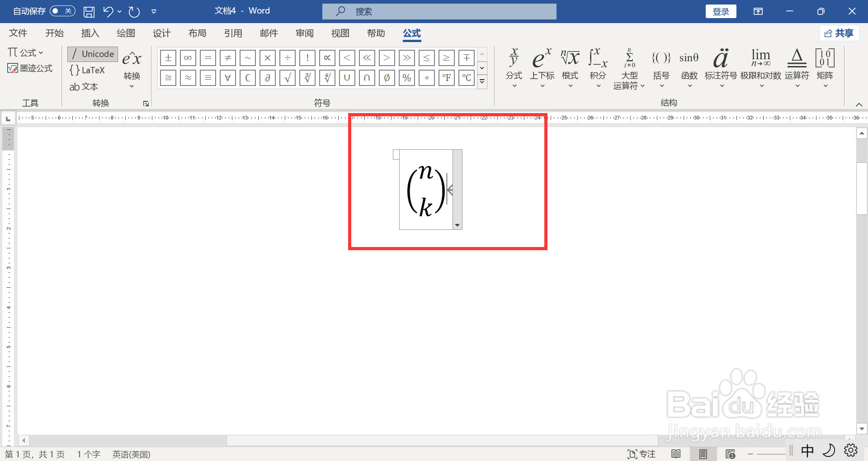Insert the multiplication sign symbol

coord(268,57)
